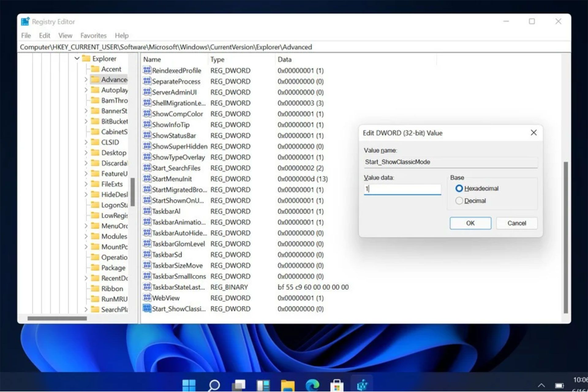This screenshot has width=588, height=392.
Task: Click the Accent folder icon
Action: pos(95,69)
